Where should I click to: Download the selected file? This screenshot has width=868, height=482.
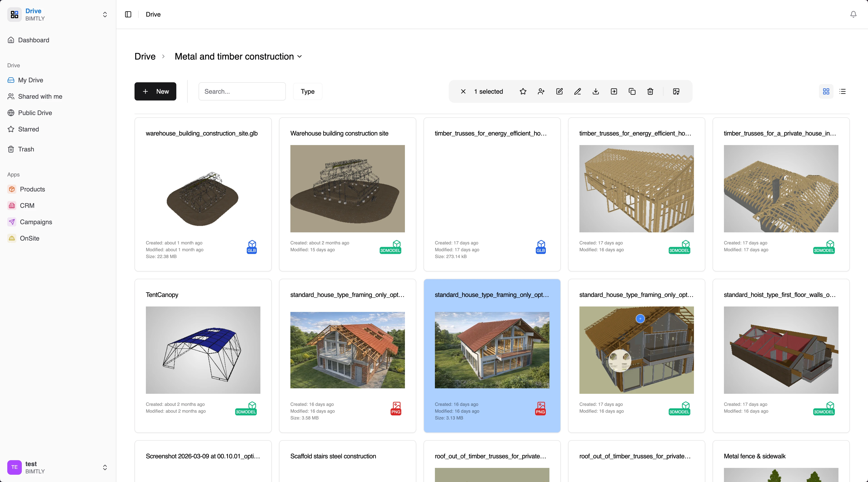pos(596,91)
